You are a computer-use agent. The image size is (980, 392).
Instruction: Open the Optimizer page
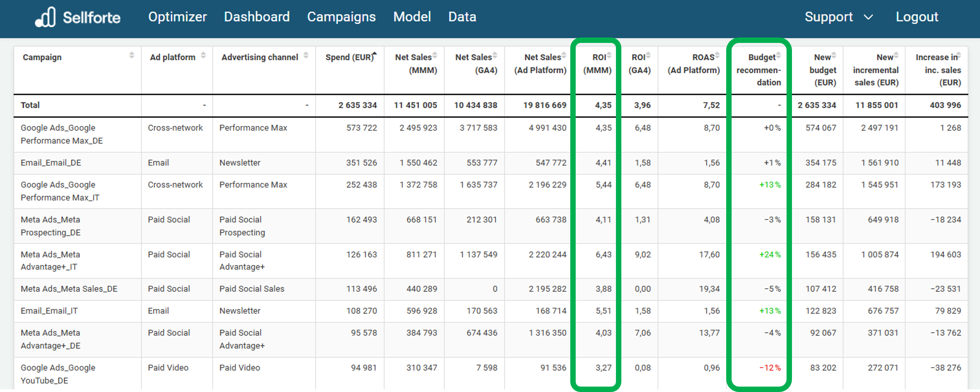177,17
